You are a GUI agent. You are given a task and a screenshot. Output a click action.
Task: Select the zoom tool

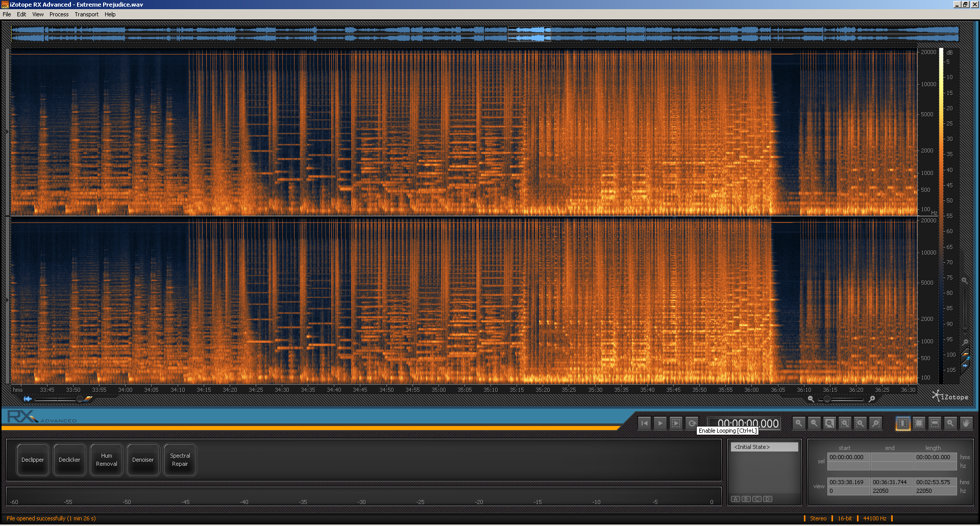coord(950,423)
